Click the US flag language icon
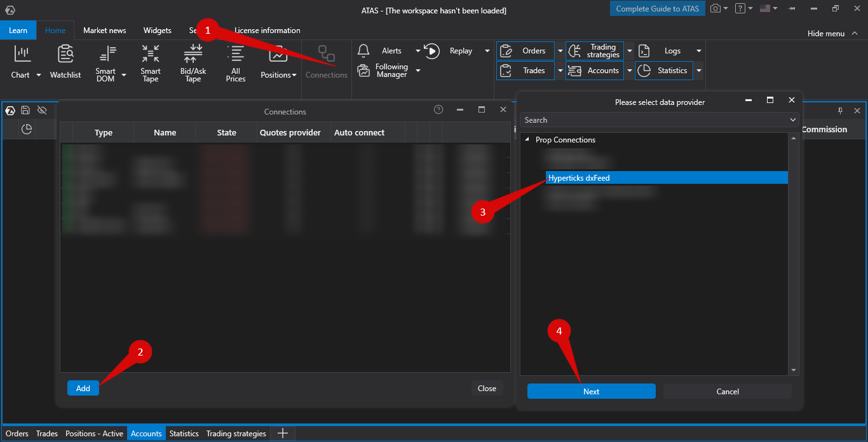868x442 pixels. tap(765, 8)
